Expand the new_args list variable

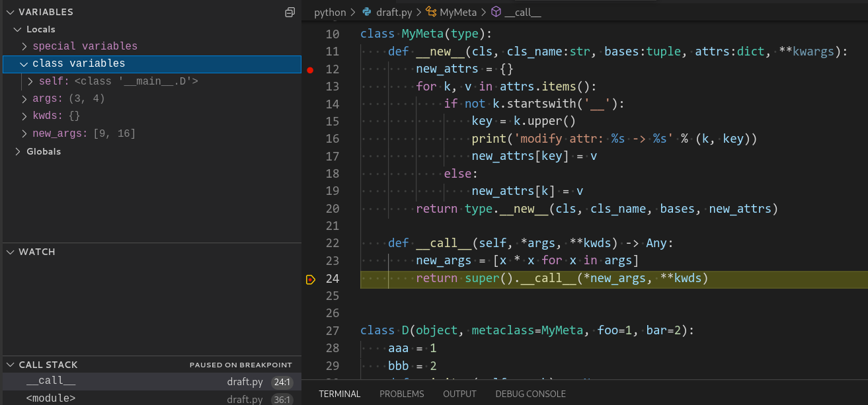24,134
